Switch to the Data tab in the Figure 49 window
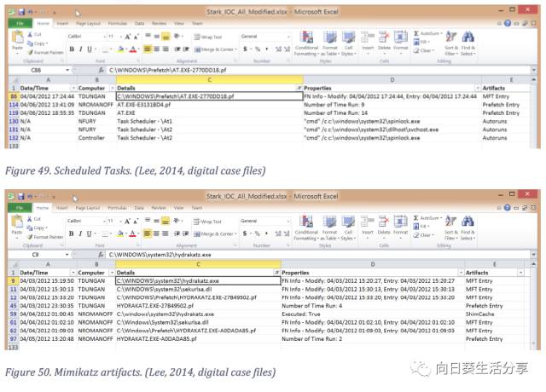The image size is (546, 392). click(x=139, y=23)
